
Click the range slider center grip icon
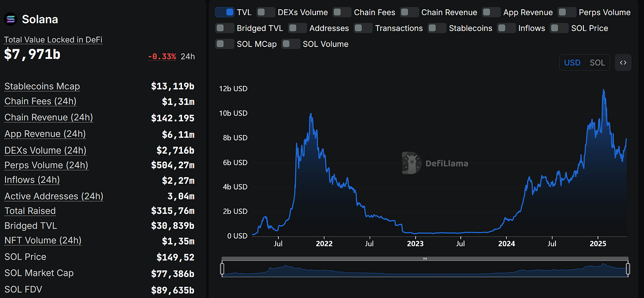point(425,259)
